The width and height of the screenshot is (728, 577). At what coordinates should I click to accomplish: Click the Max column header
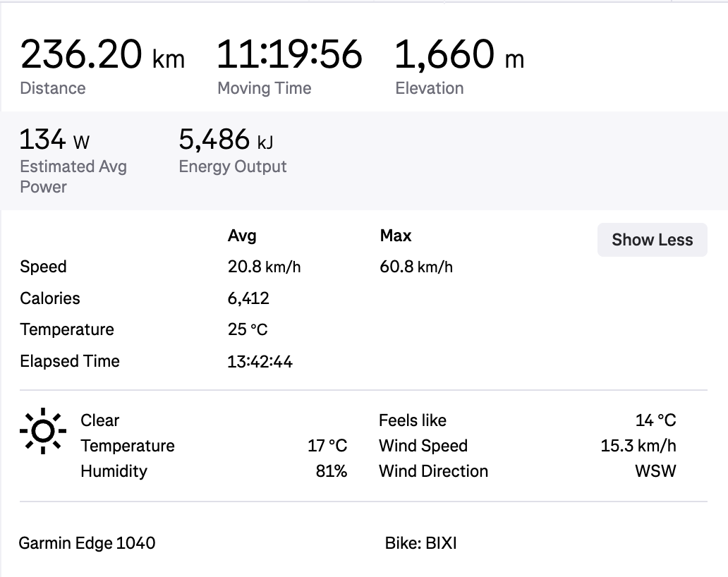[396, 236]
